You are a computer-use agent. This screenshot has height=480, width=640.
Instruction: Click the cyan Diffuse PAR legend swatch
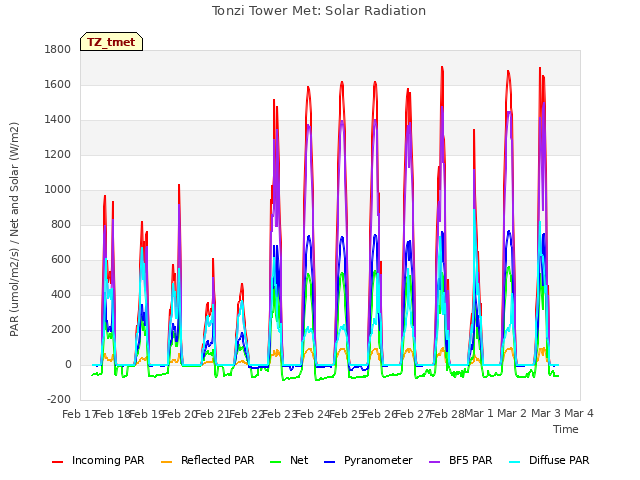(515, 462)
